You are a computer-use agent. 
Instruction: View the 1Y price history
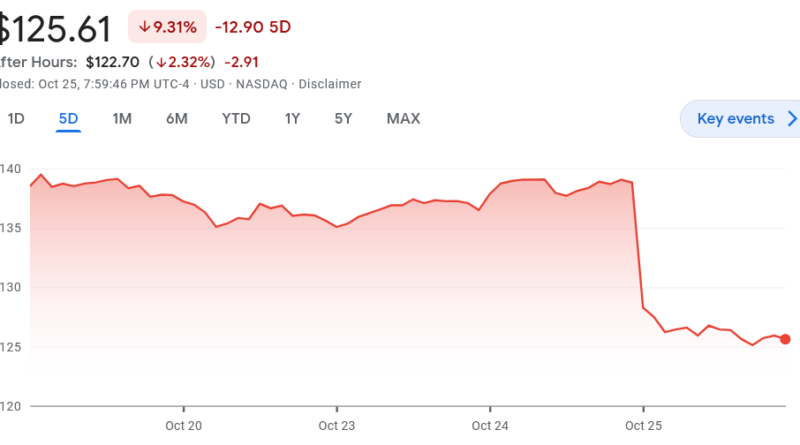tap(292, 119)
